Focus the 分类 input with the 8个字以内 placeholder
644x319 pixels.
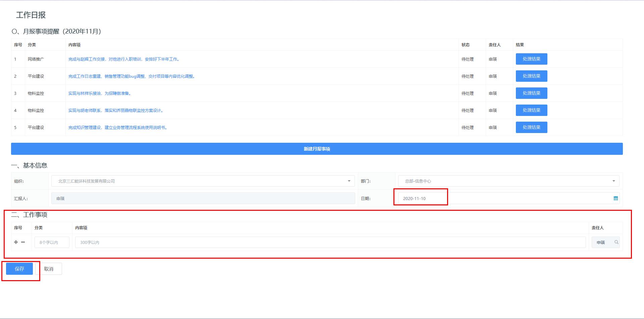52,242
